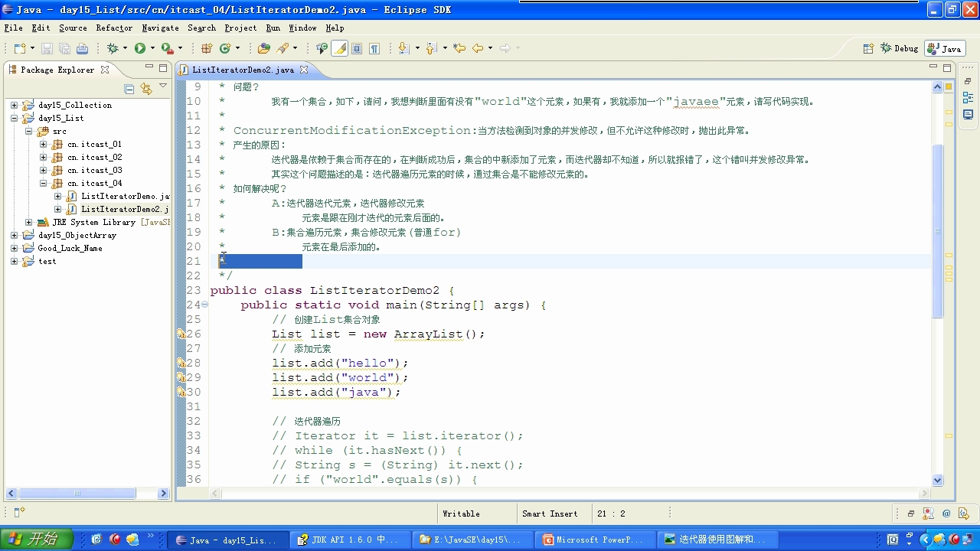The image size is (980, 551).
Task: Minimize the Package Explorer view
Action: (150, 67)
